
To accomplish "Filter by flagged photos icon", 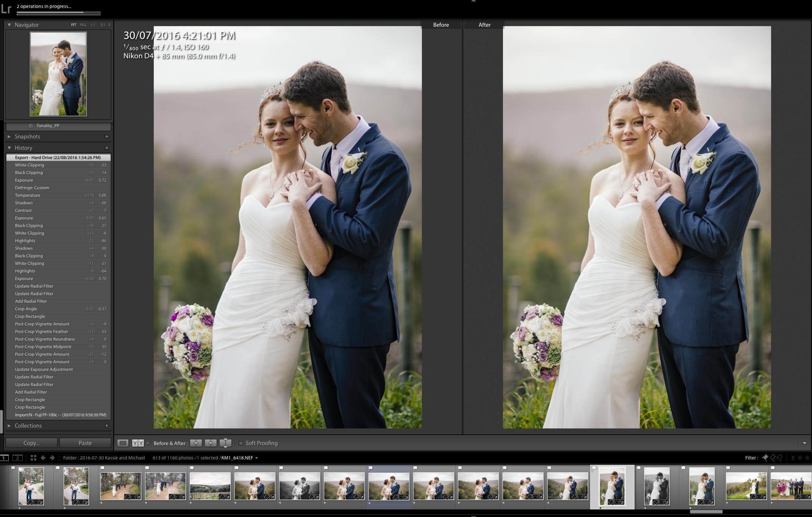I will 765,458.
